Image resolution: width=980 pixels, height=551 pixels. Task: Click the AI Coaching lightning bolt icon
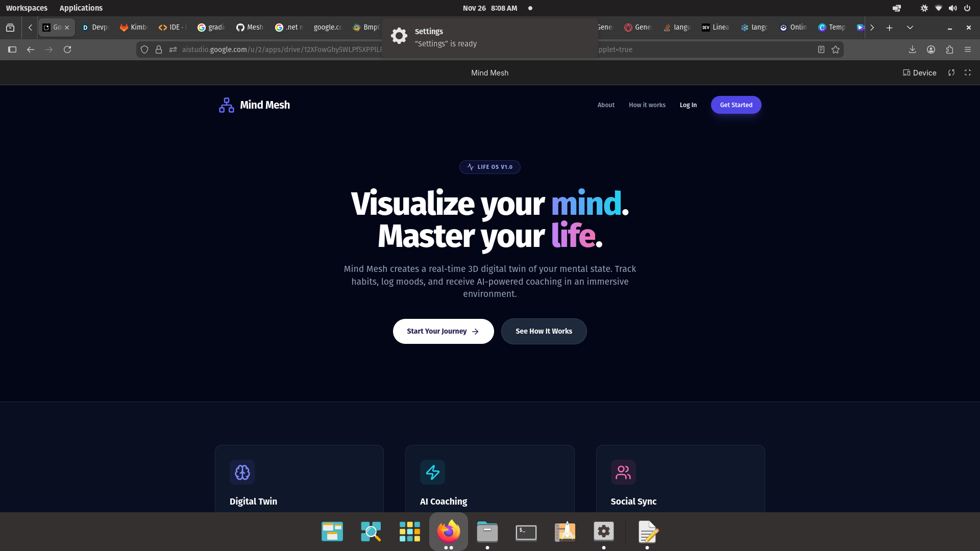(432, 472)
